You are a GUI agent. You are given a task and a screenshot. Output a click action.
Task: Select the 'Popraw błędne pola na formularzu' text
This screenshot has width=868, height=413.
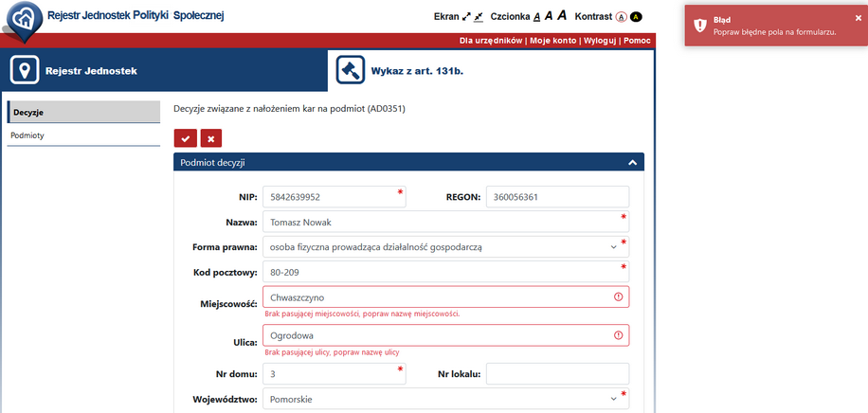[774, 32]
